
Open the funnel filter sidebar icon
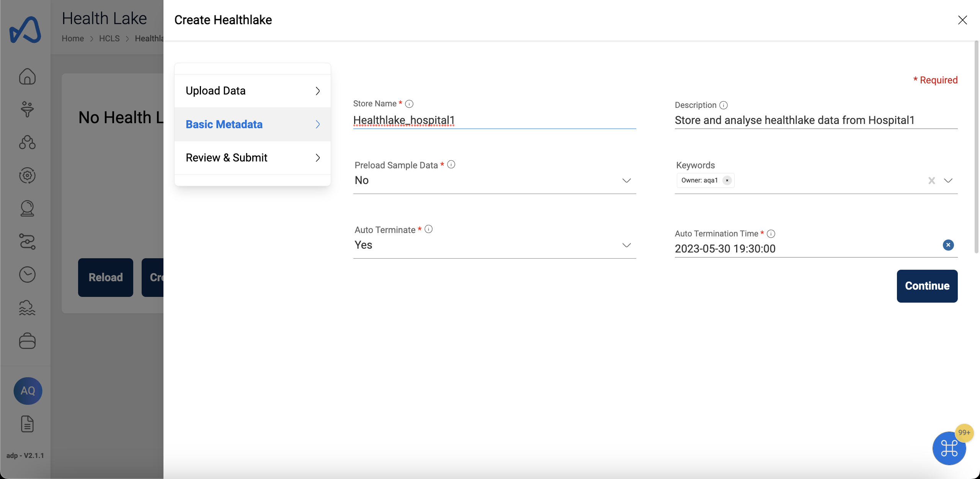point(27,109)
